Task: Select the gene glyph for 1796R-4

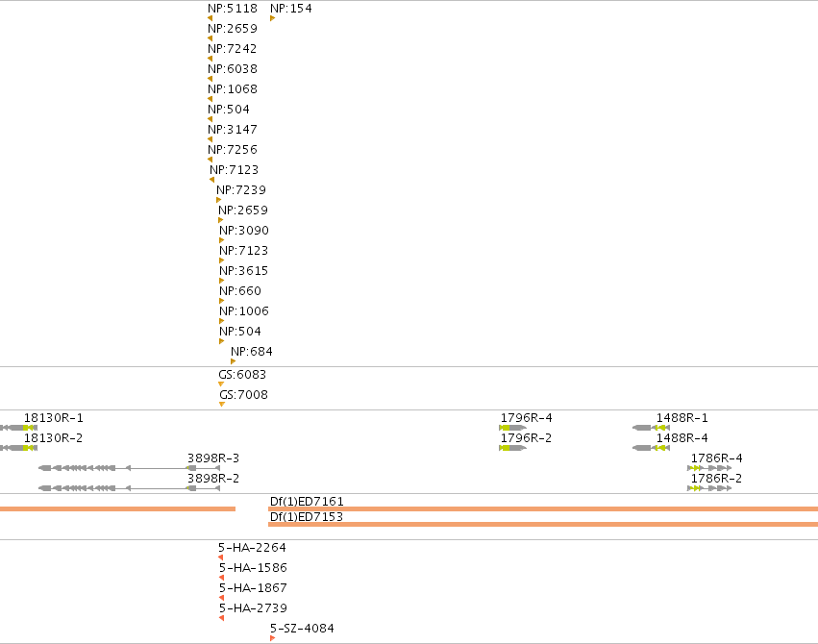Action: click(513, 428)
